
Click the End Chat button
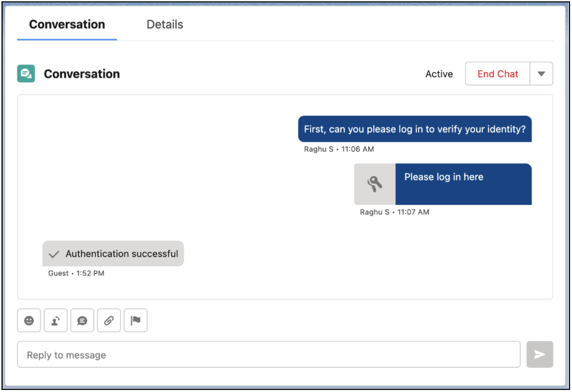[x=498, y=74]
